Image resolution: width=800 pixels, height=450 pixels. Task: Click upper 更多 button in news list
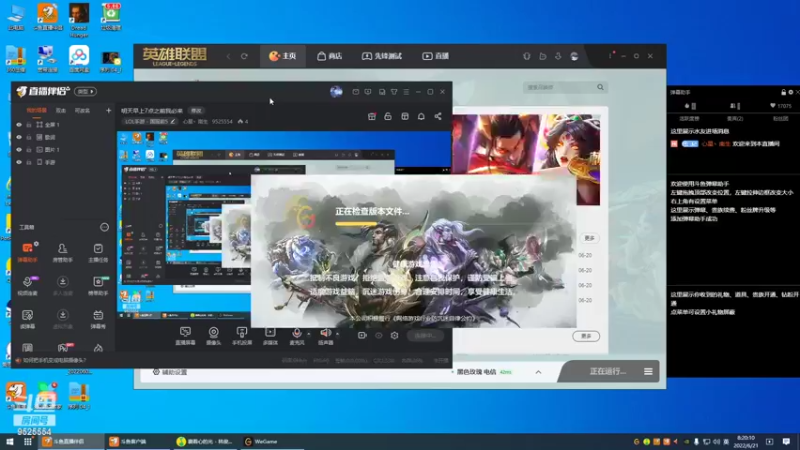coord(589,238)
